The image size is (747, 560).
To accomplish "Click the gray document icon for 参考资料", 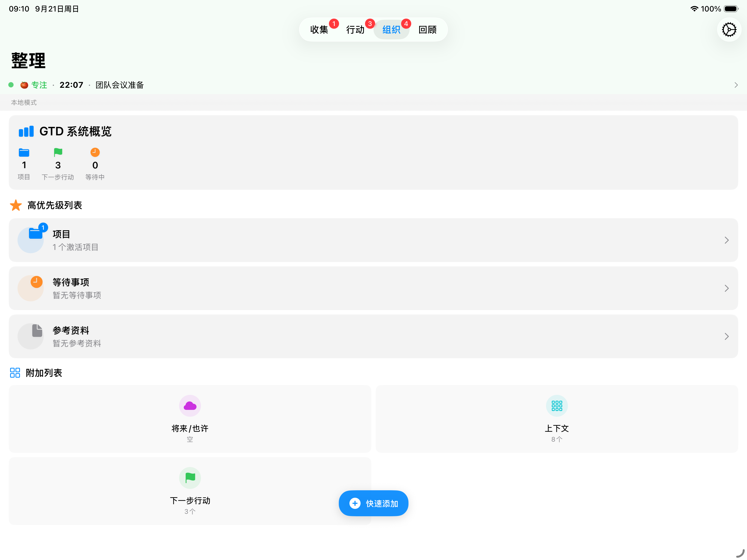I will [37, 331].
